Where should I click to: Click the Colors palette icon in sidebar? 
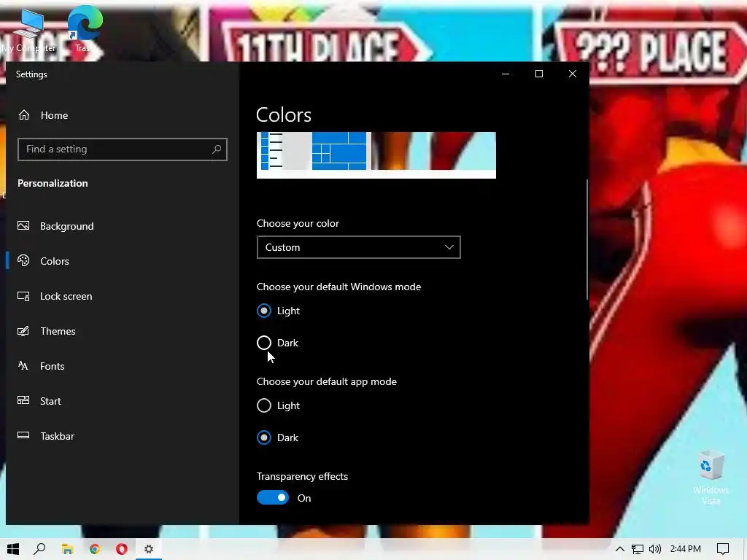pos(23,260)
